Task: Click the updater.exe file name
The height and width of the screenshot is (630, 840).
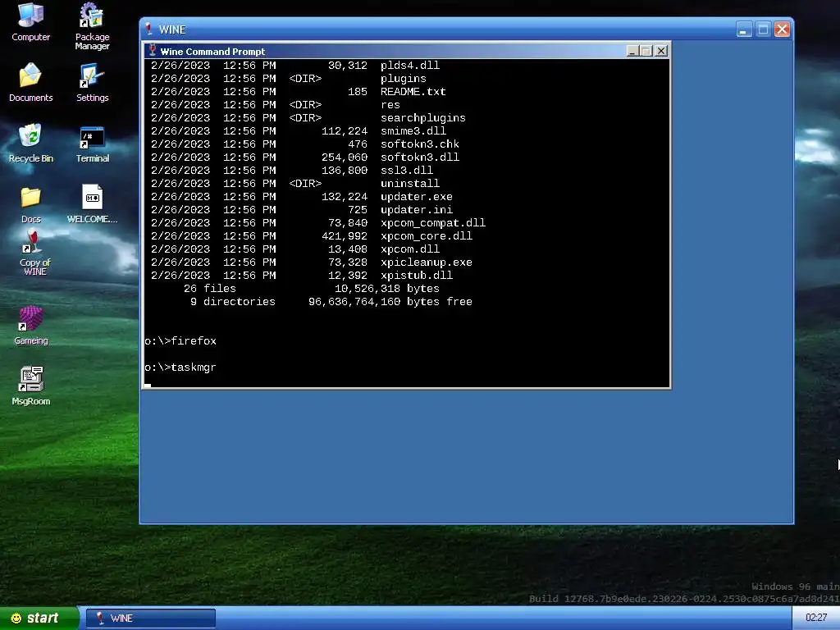Action: (x=416, y=197)
